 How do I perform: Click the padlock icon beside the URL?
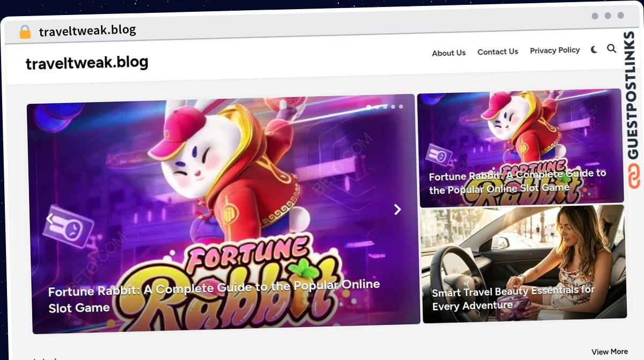point(25,32)
